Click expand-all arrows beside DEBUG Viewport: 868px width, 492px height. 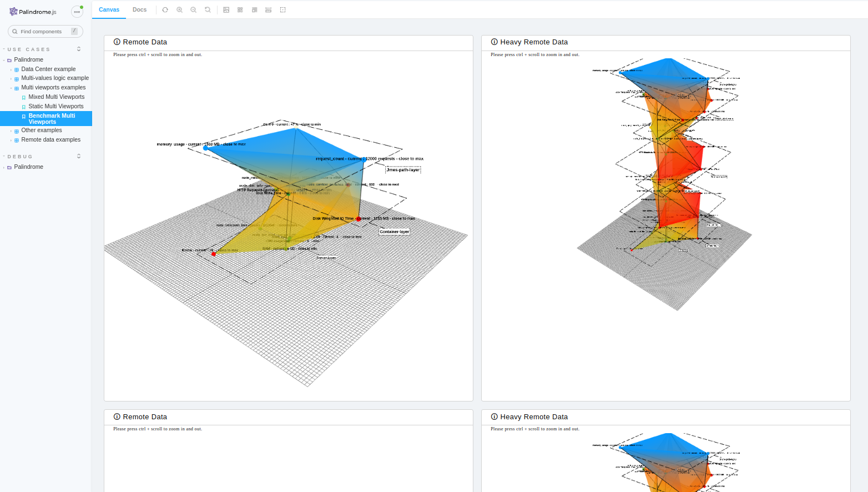pos(79,156)
